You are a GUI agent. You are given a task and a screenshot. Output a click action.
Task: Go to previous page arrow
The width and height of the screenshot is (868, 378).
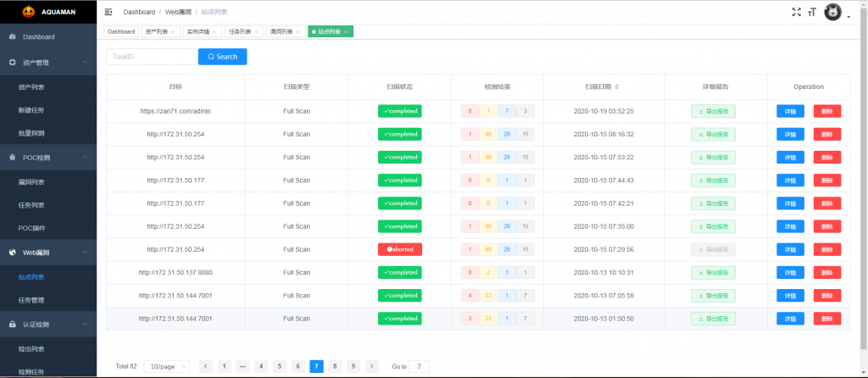206,366
